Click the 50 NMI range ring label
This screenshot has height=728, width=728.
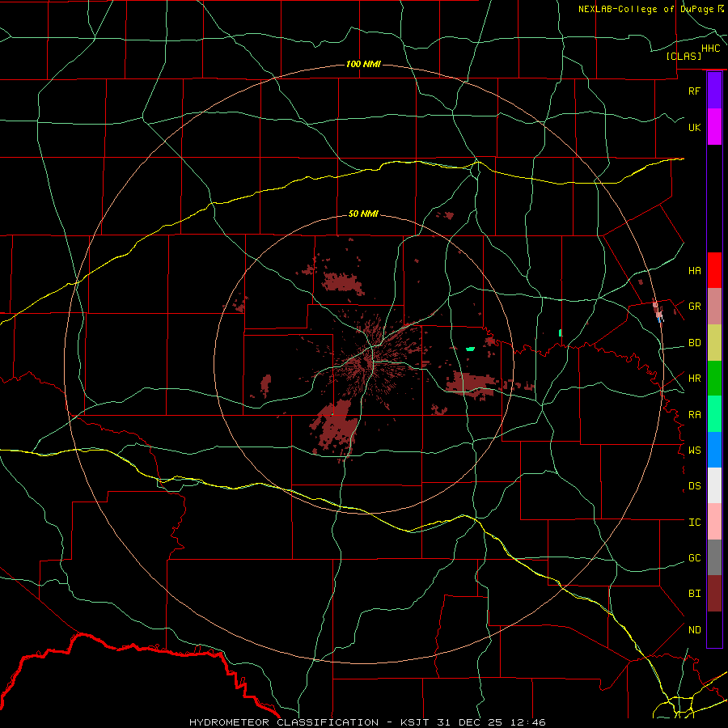pyautogui.click(x=363, y=214)
